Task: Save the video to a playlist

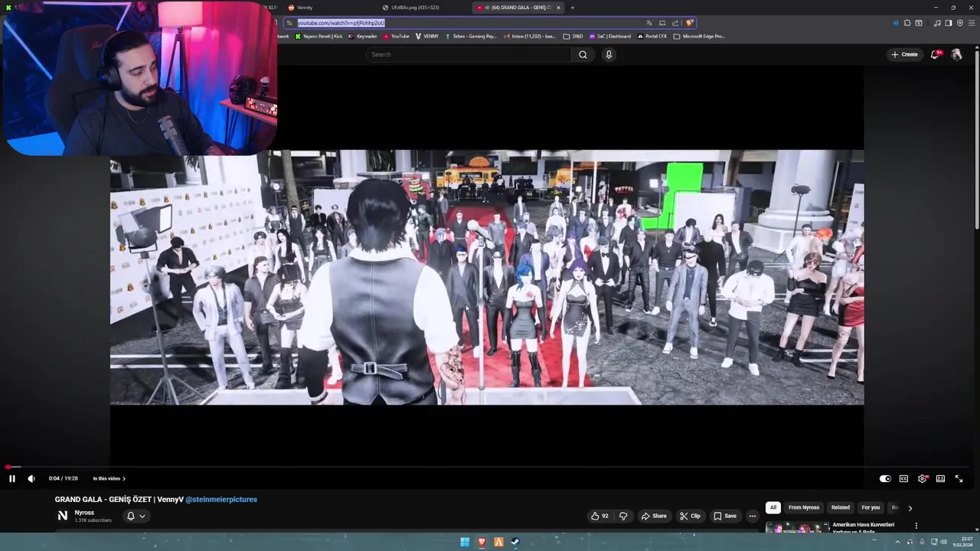Action: (725, 516)
